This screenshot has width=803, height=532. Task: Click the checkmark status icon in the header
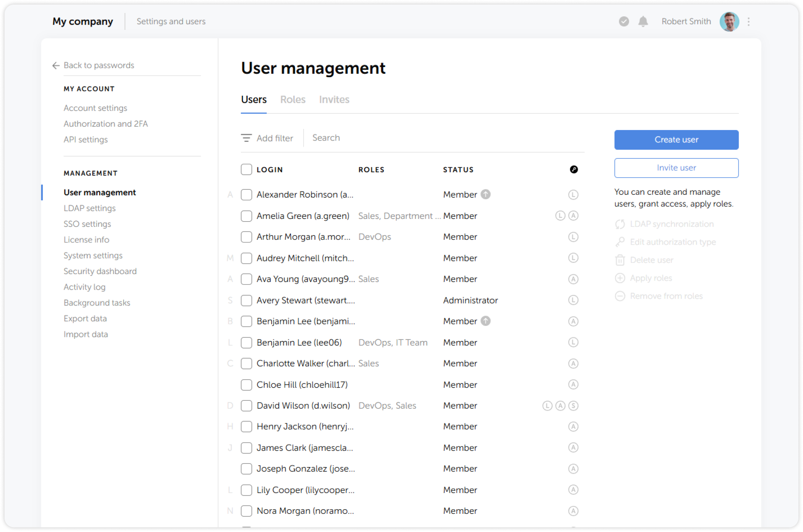point(623,22)
